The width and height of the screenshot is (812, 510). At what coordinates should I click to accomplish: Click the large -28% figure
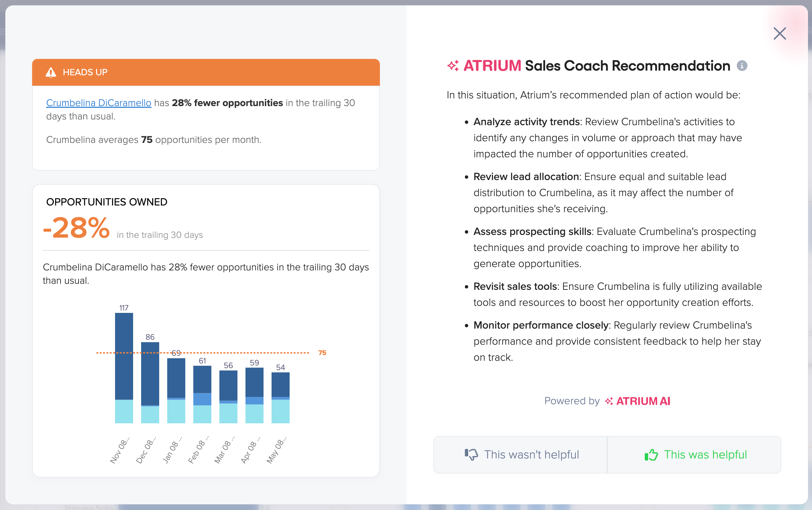tap(77, 228)
